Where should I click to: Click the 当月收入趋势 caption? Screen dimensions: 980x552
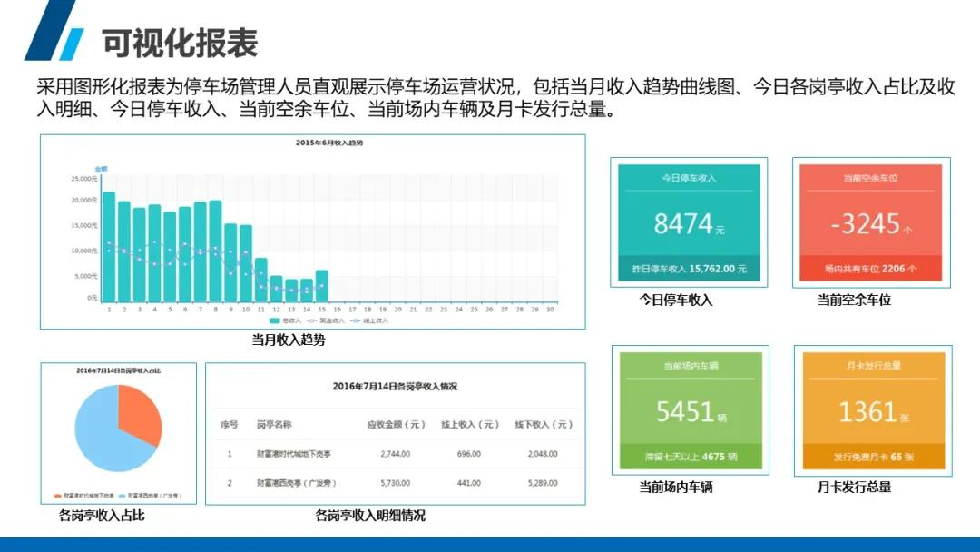289,340
